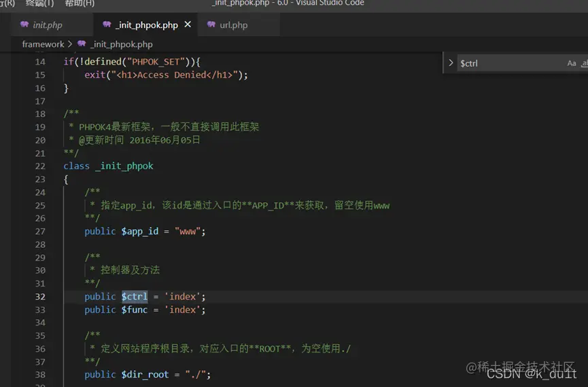This screenshot has width=588, height=387.
Task: Click line number 32 in the gutter
Action: coord(40,297)
